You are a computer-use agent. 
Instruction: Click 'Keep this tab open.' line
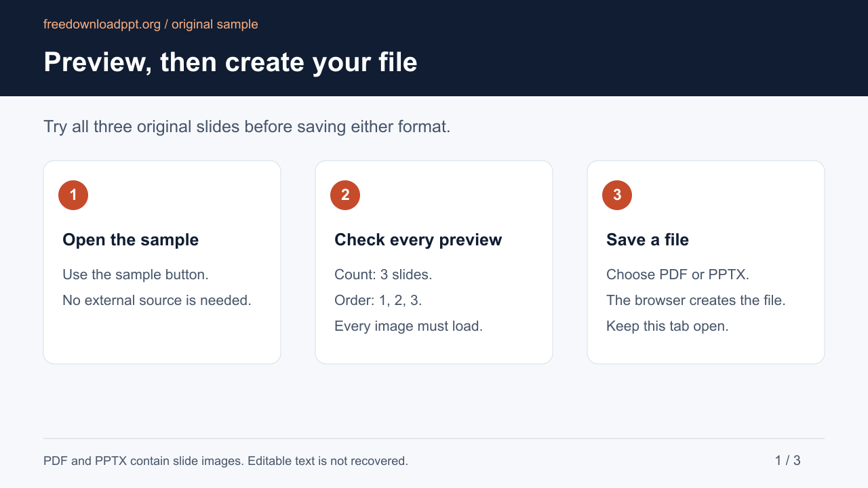pyautogui.click(x=667, y=326)
